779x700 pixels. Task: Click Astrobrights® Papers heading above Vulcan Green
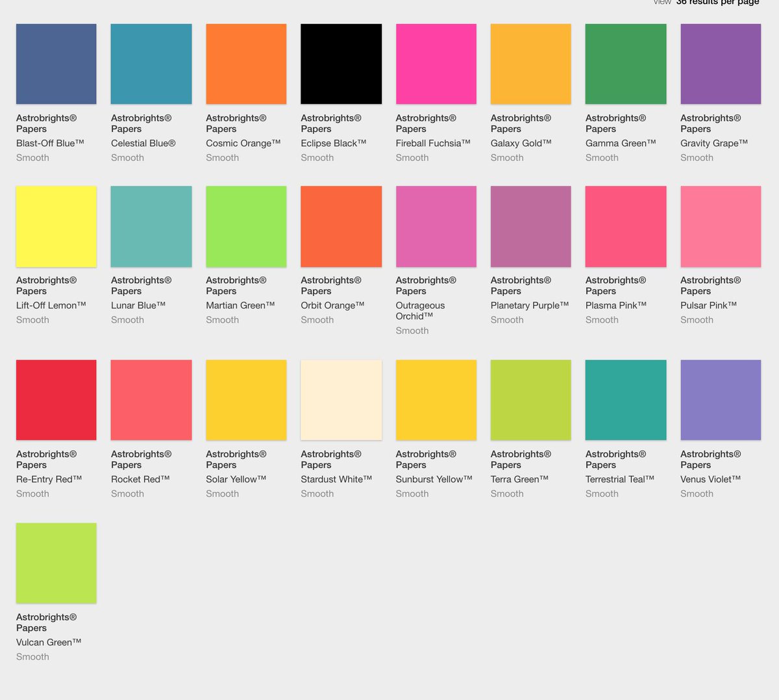47,622
